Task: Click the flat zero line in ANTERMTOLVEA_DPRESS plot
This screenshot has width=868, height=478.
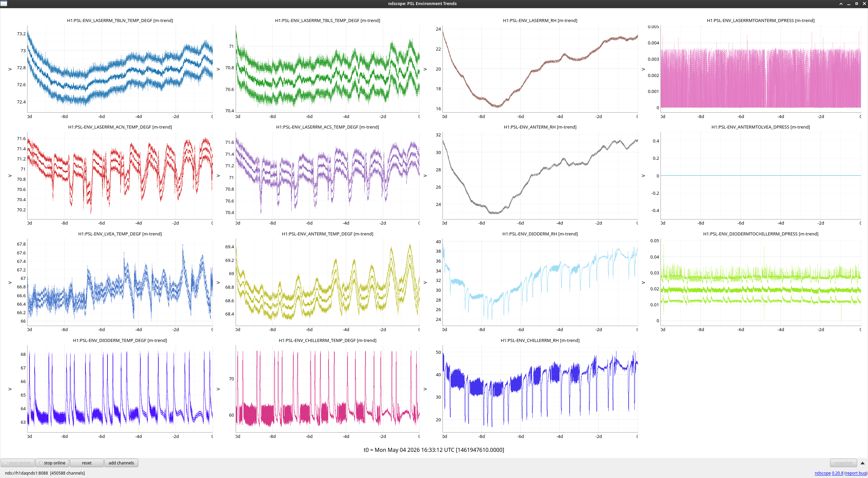Action: point(761,175)
